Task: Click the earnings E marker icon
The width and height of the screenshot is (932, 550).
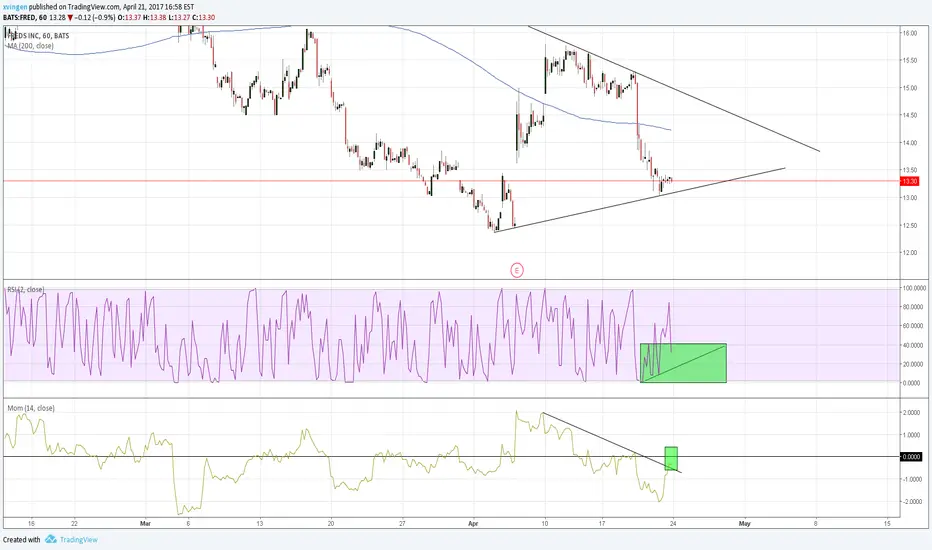Action: click(517, 271)
